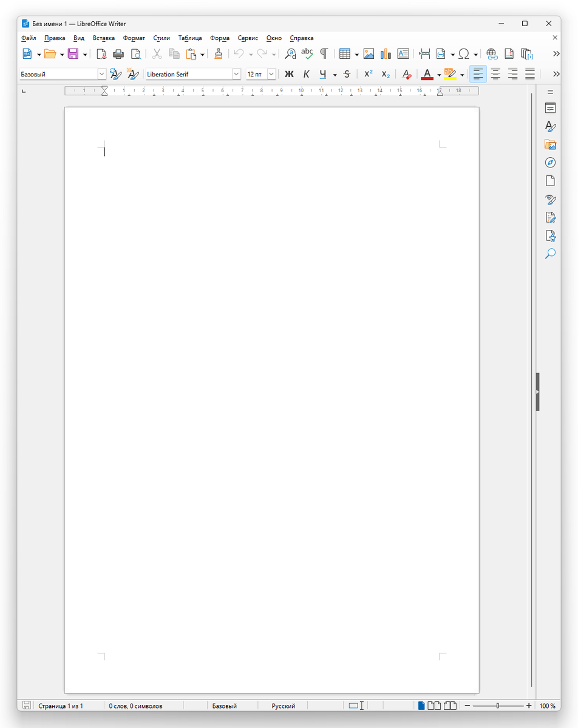The width and height of the screenshot is (578, 728).
Task: Click the Undo arrow
Action: click(x=239, y=54)
